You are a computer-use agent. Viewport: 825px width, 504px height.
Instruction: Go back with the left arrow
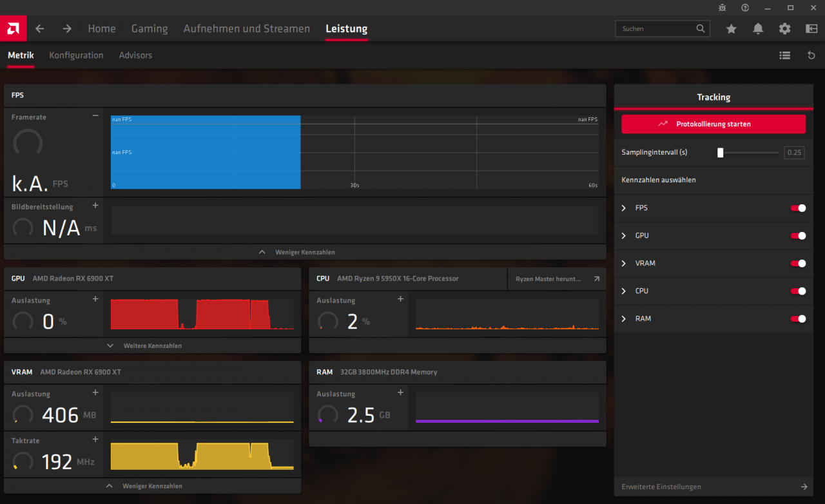(40, 29)
